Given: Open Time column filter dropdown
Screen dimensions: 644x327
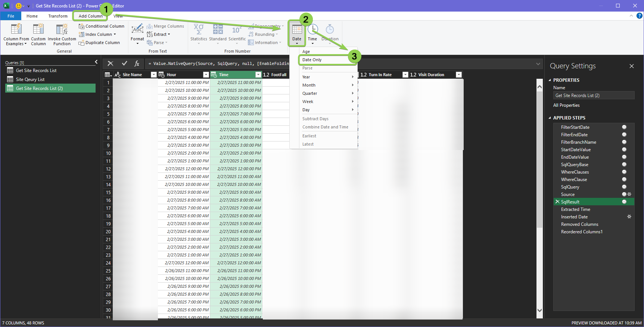Looking at the screenshot, I should pos(258,75).
